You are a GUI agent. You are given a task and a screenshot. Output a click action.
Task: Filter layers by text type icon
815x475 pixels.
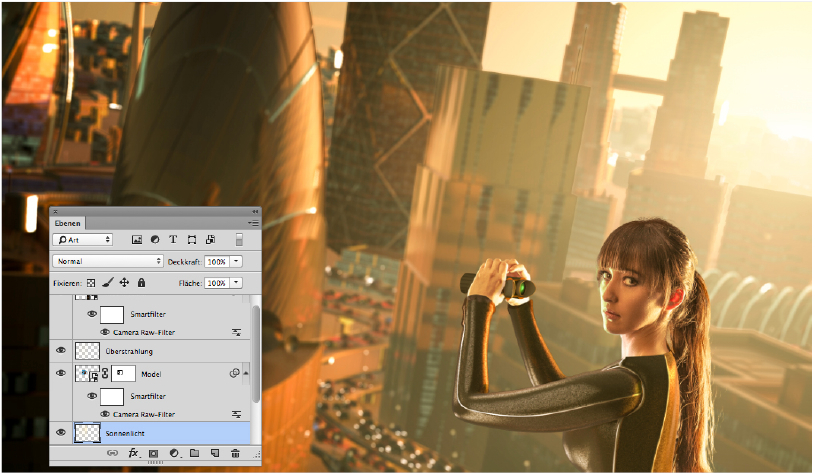point(173,240)
